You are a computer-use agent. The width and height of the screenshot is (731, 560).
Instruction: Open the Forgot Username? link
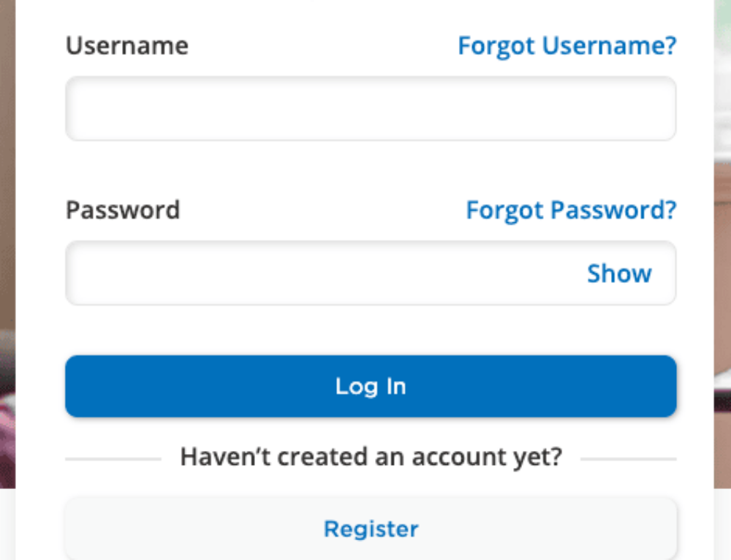click(567, 46)
